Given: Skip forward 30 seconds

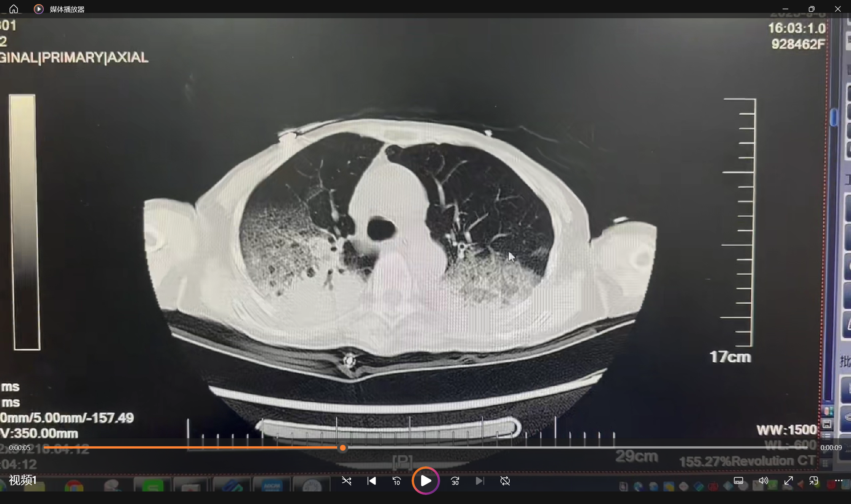Looking at the screenshot, I should (455, 481).
